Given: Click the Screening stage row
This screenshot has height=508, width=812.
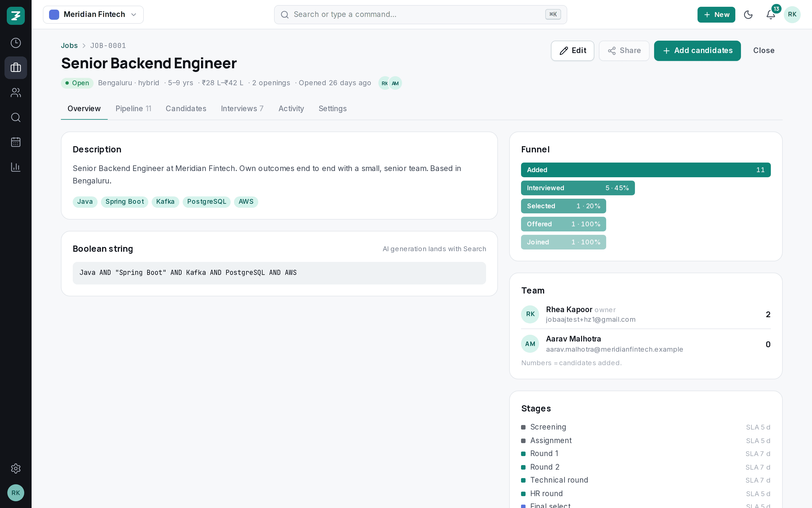Looking at the screenshot, I should click(x=646, y=427).
